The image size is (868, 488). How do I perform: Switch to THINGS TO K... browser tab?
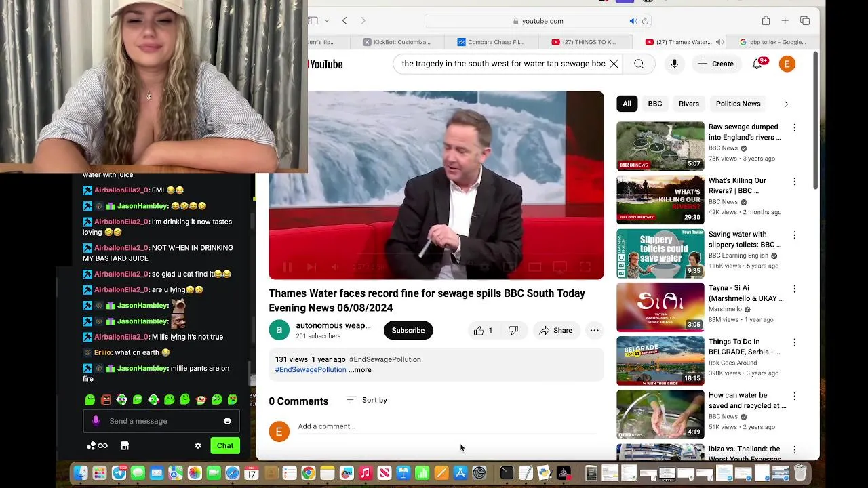pos(585,42)
